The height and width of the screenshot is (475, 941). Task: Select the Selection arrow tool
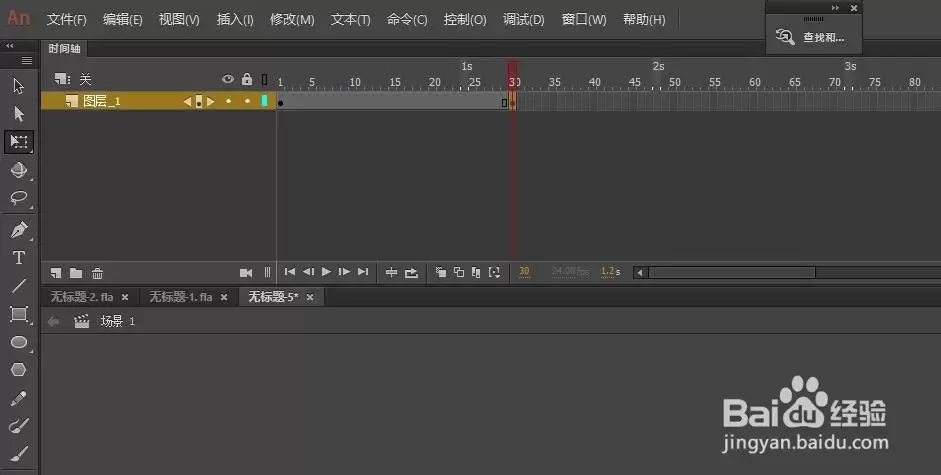point(19,86)
